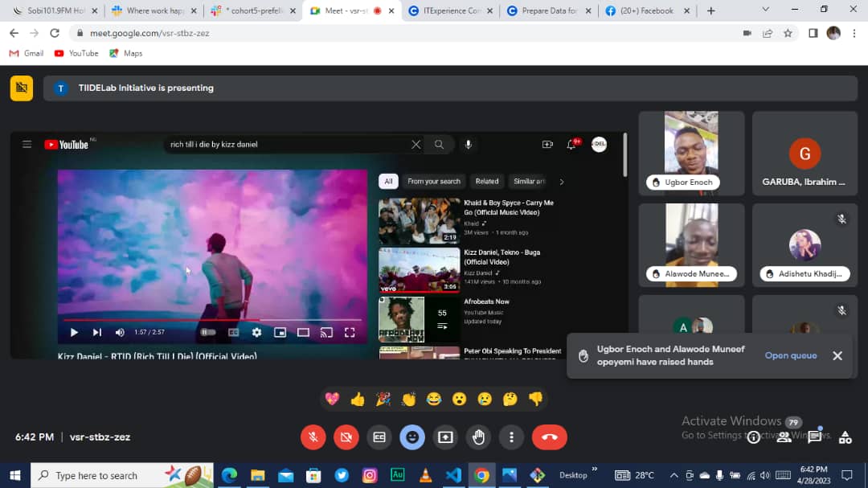Show more chips with right arrow

click(561, 182)
